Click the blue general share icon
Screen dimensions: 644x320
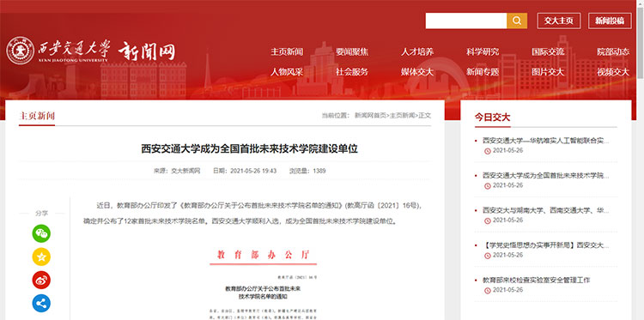tap(41, 304)
